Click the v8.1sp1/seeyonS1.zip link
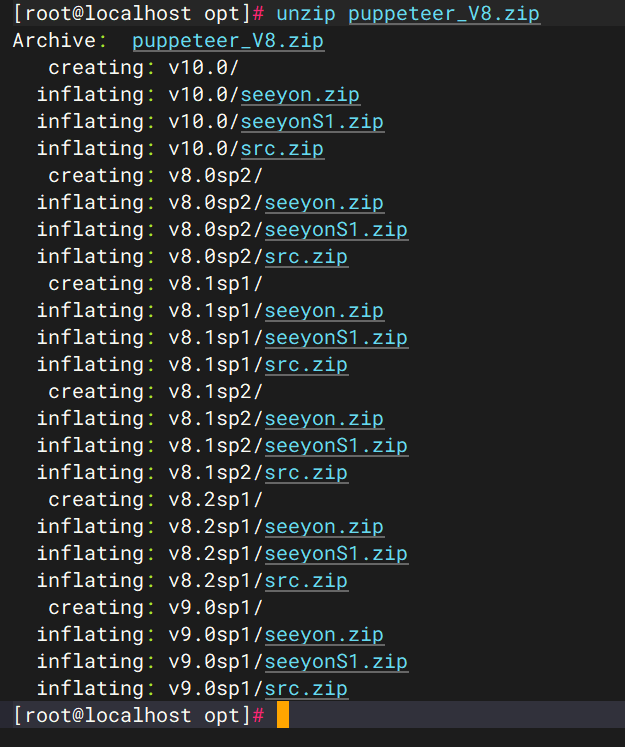The height and width of the screenshot is (747, 625). point(336,338)
